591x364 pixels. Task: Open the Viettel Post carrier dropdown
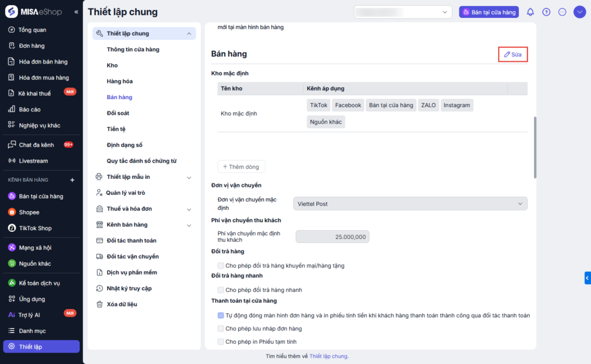pos(410,204)
